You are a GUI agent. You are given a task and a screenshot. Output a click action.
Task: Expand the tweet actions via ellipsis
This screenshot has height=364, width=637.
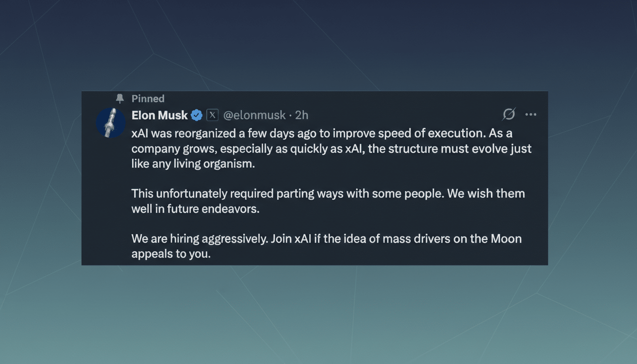point(530,114)
